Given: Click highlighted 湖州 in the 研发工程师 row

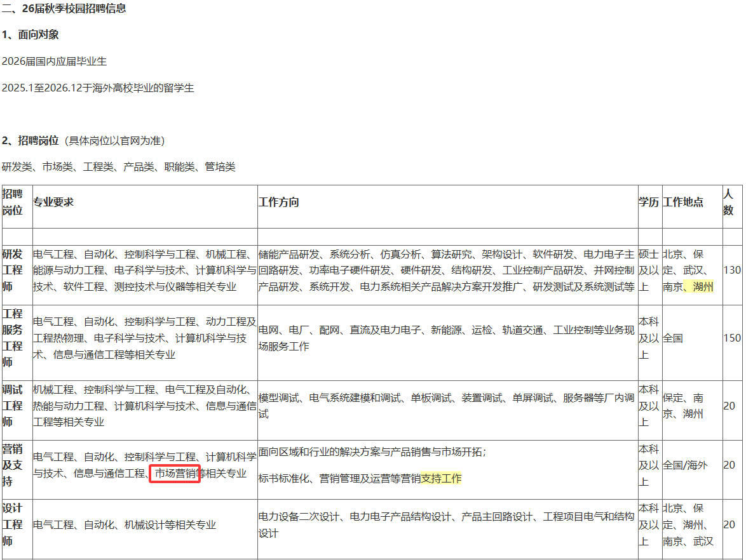Looking at the screenshot, I should click(x=703, y=286).
